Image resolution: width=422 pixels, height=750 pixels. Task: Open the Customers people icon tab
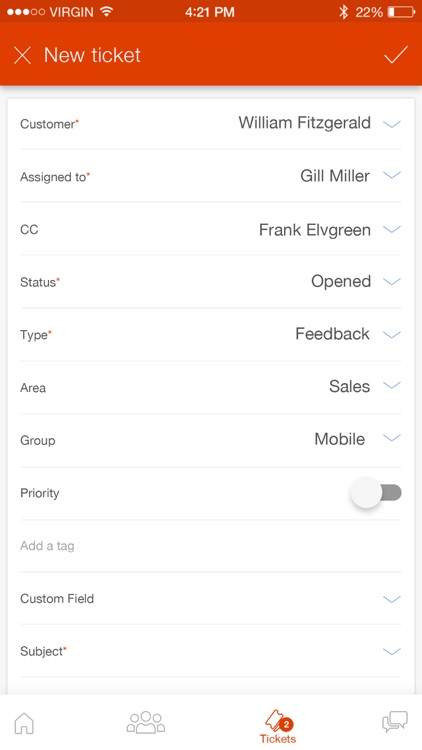(146, 722)
